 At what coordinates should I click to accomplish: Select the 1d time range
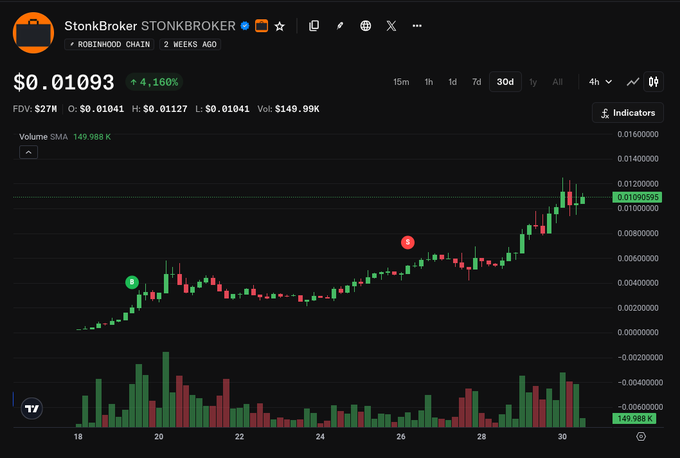[452, 82]
